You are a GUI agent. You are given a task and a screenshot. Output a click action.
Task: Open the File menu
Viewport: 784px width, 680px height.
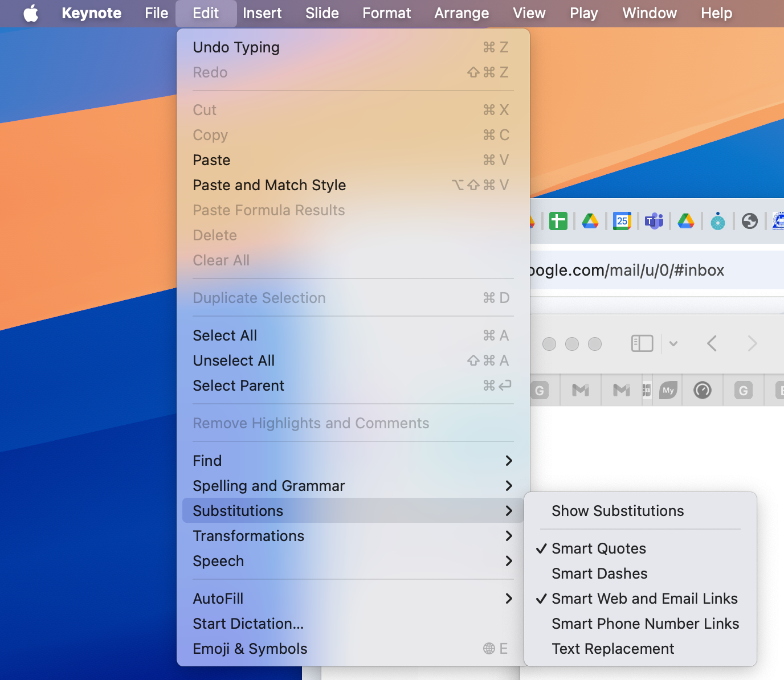[156, 13]
